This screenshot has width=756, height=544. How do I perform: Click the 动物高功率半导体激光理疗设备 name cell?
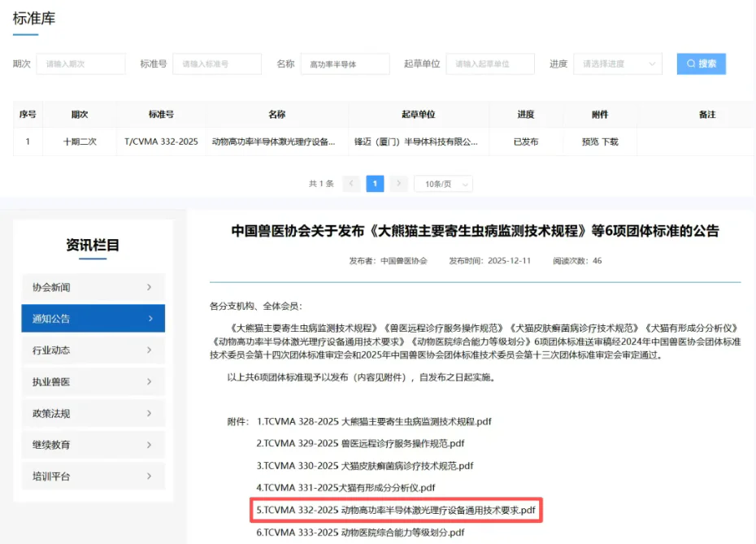click(277, 141)
